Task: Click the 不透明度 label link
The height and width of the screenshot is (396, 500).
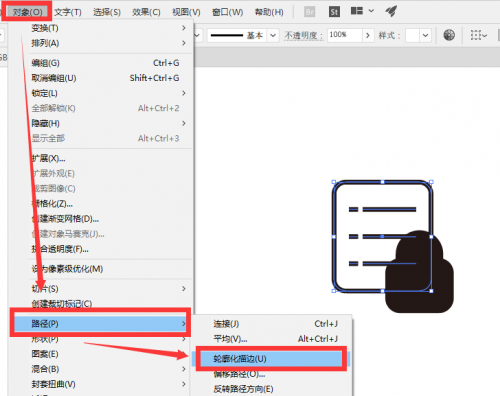Action: tap(304, 35)
